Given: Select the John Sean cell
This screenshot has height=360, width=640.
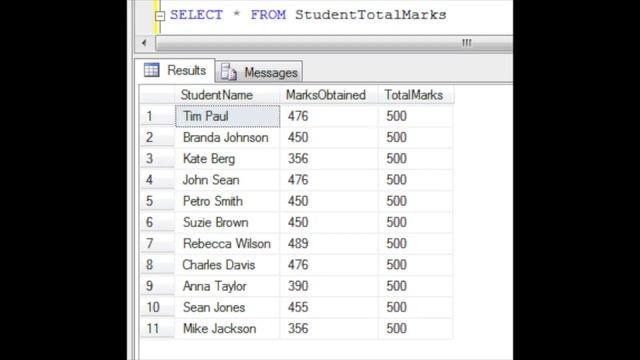Looking at the screenshot, I should [x=227, y=180].
